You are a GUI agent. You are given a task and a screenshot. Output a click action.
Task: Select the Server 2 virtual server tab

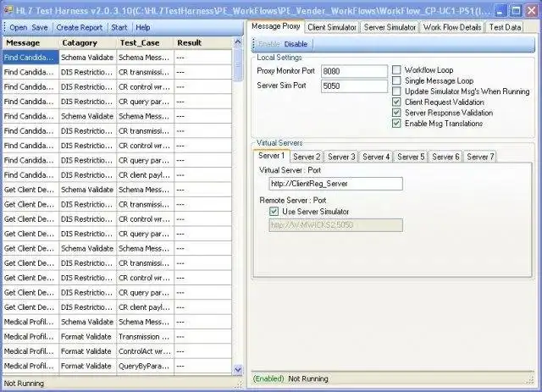pyautogui.click(x=307, y=157)
